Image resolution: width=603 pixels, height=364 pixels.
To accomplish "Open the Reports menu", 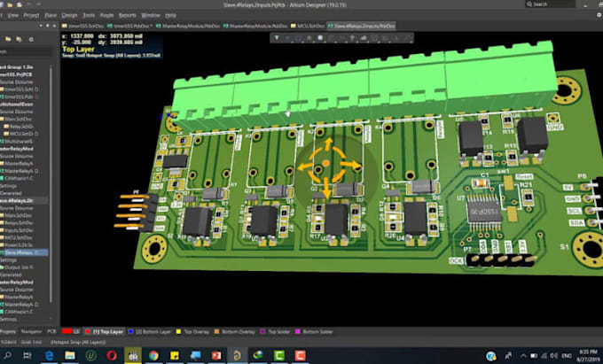I will click(128, 15).
